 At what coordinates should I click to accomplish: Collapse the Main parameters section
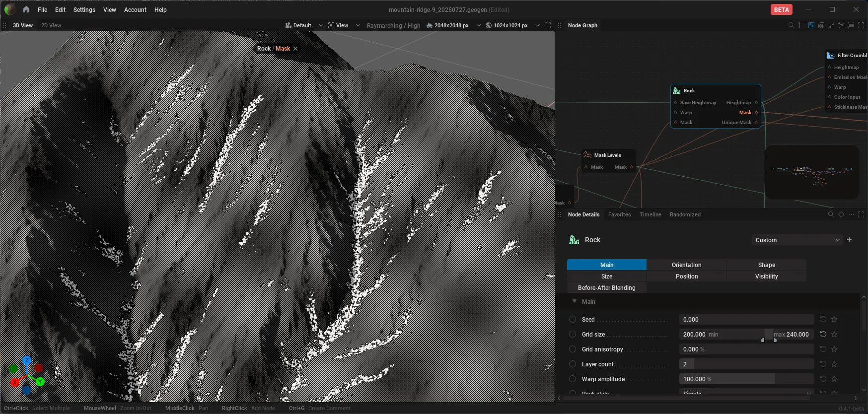point(575,301)
